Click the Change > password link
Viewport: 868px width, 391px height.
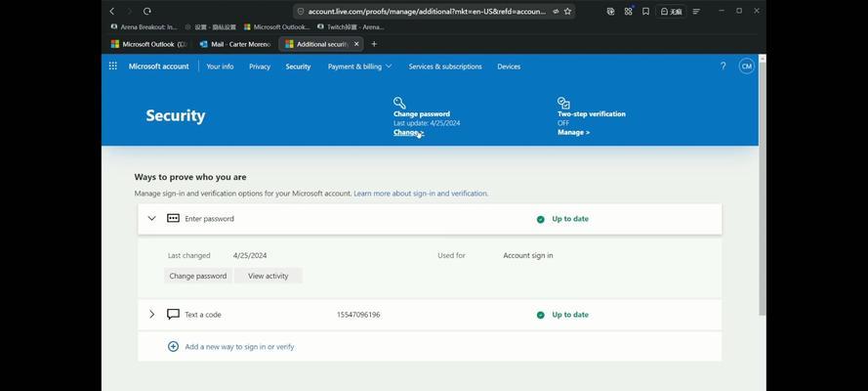tap(408, 132)
